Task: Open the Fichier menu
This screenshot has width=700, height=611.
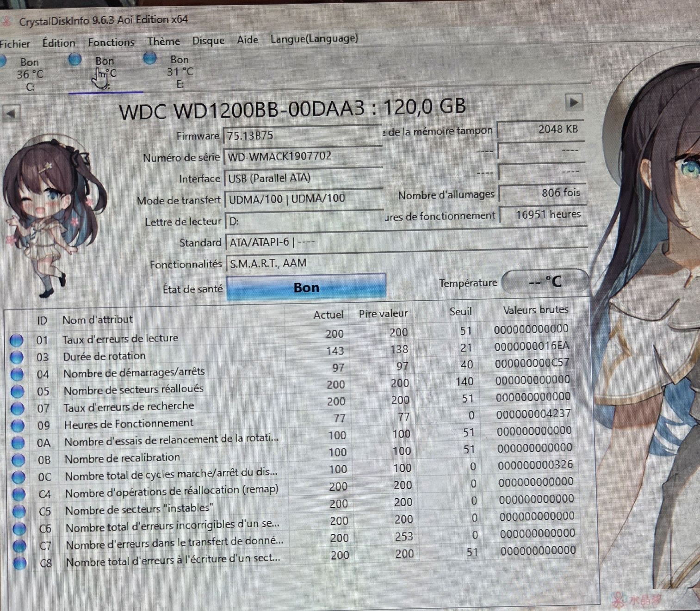Action: pos(15,44)
